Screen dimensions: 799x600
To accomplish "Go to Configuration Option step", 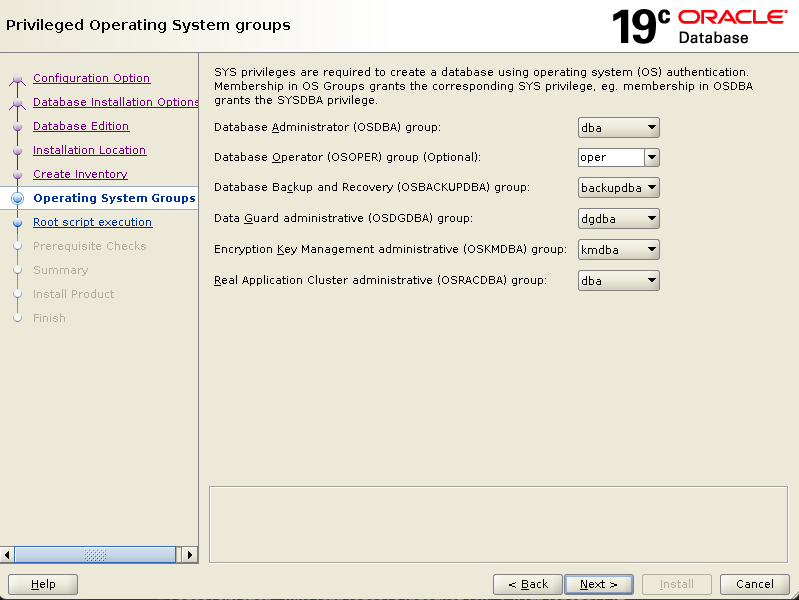I will [x=92, y=78].
